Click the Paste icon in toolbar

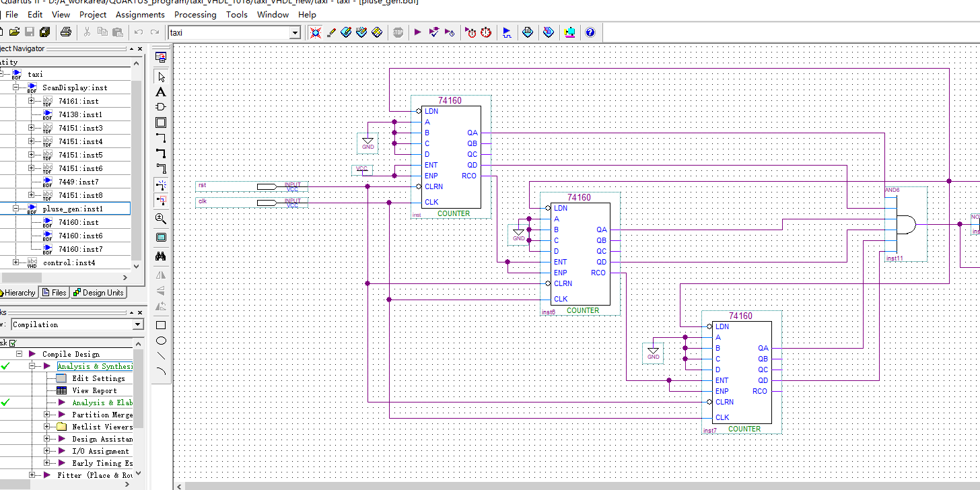[x=118, y=32]
